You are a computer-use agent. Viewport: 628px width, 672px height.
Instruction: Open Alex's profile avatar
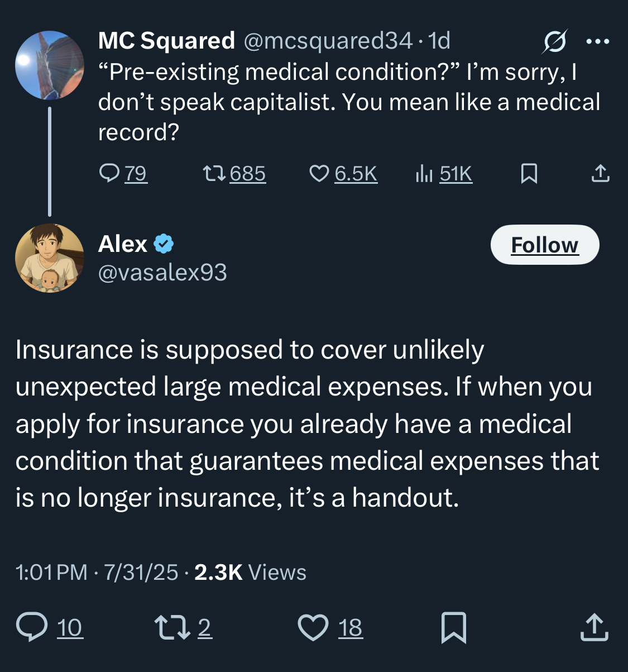tap(49, 258)
